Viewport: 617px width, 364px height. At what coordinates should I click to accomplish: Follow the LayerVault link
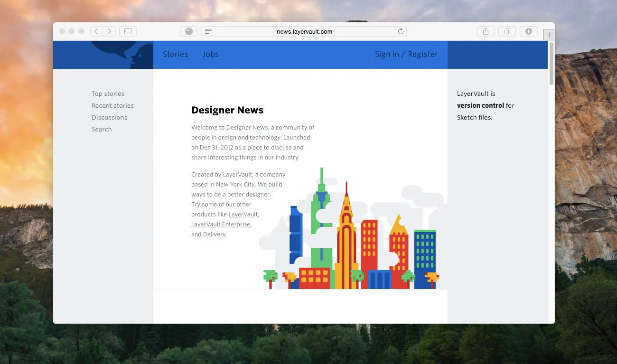[x=243, y=214]
